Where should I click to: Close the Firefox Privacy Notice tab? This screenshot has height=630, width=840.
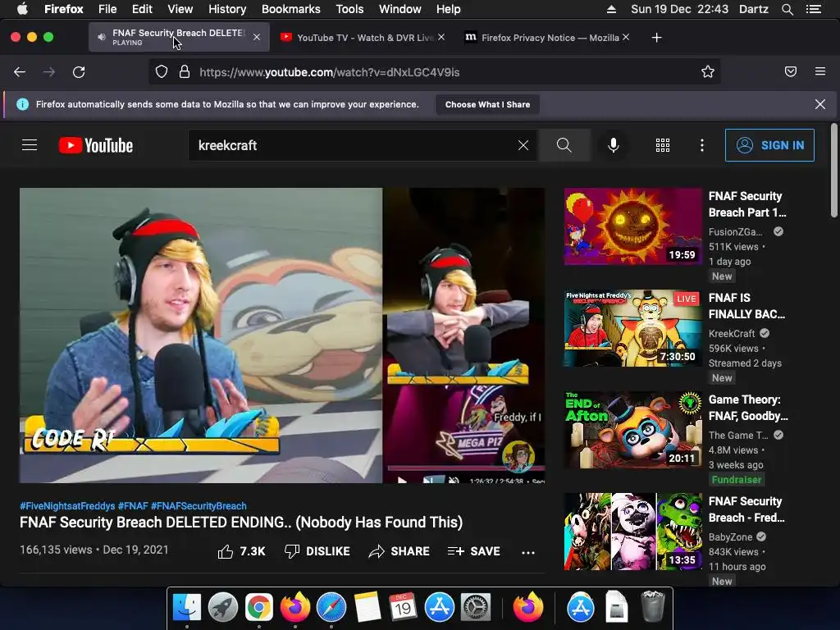point(626,37)
